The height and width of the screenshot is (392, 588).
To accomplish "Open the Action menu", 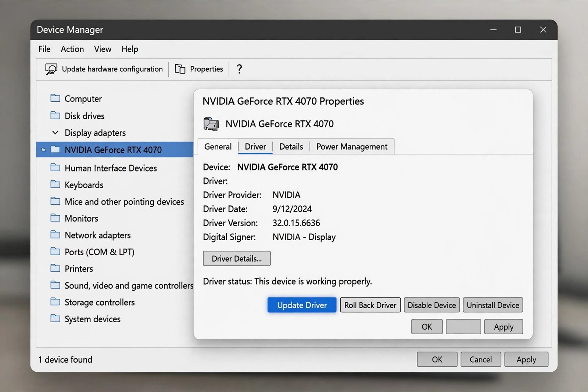I will pyautogui.click(x=72, y=49).
